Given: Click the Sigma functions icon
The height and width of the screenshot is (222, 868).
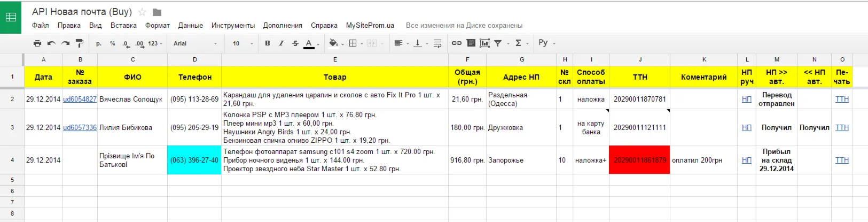Looking at the screenshot, I should 518,43.
